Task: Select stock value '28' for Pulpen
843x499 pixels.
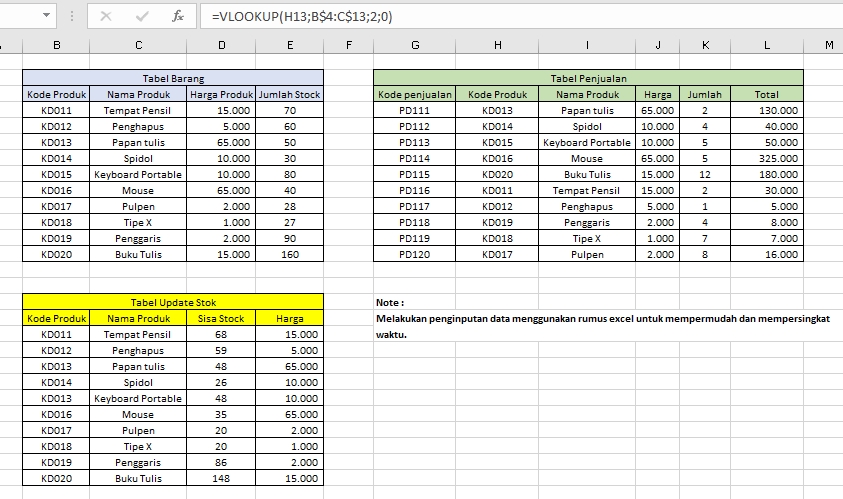Action: coord(290,206)
